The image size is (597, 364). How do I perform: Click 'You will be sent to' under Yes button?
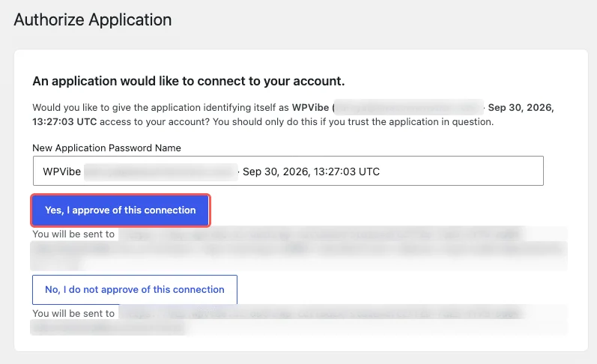73,234
